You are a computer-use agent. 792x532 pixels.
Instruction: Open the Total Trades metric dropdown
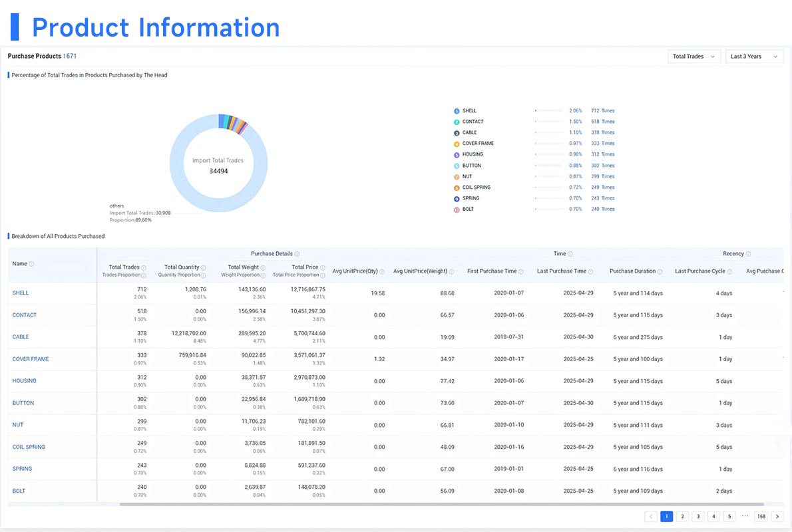tap(693, 57)
